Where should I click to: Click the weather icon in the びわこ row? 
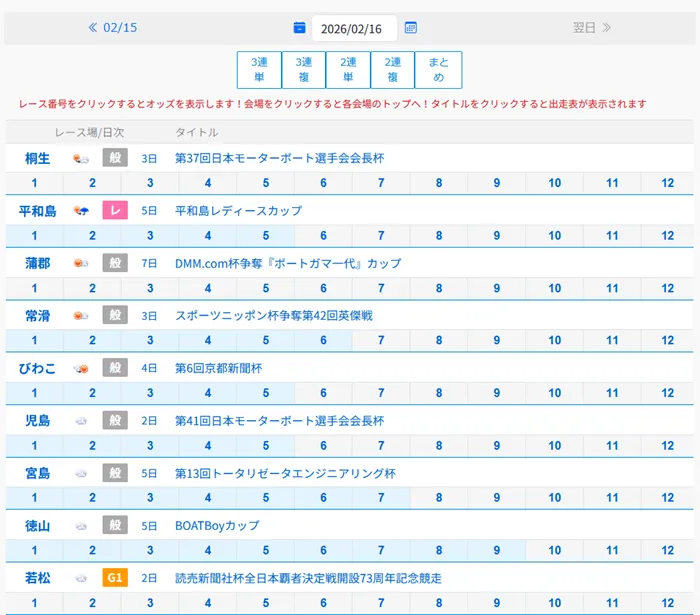coord(82,368)
